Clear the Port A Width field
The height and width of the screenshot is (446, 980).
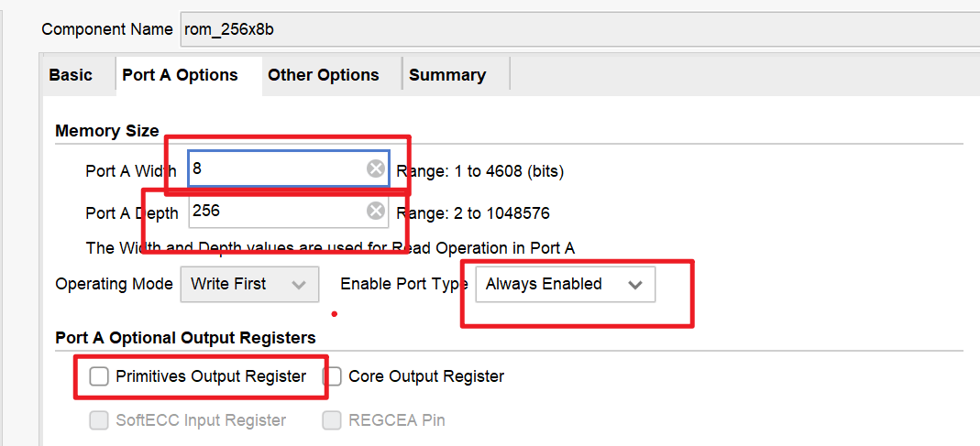point(375,169)
